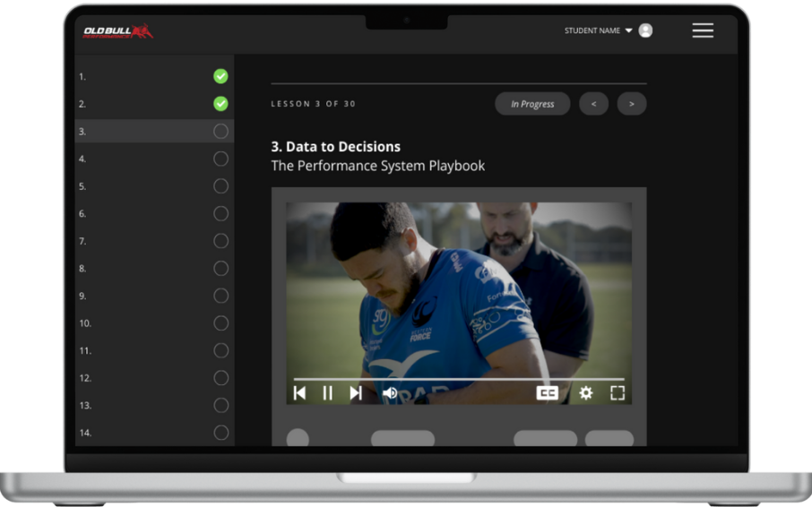Expand the Student Name dropdown arrow

tap(628, 30)
